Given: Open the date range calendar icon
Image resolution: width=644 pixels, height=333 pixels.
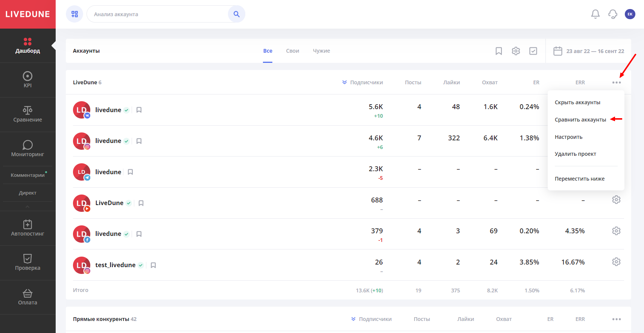Looking at the screenshot, I should (x=558, y=51).
